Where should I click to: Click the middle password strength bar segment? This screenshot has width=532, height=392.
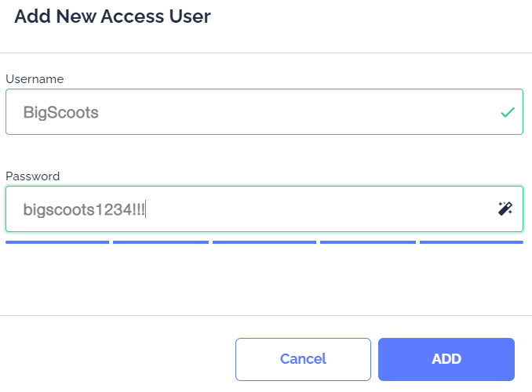pos(264,242)
